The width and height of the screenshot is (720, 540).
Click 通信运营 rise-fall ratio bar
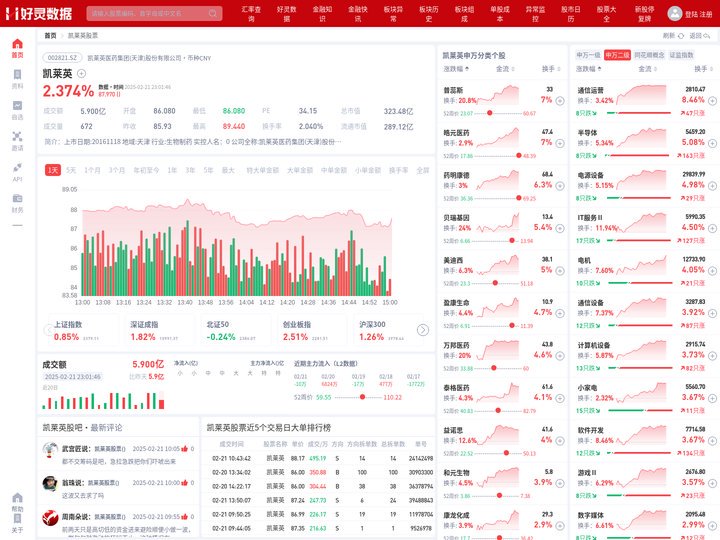point(639,112)
